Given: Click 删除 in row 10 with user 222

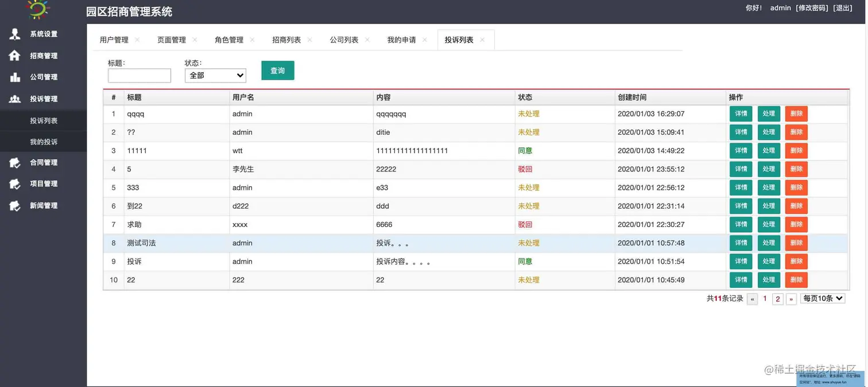Looking at the screenshot, I should pyautogui.click(x=796, y=280).
